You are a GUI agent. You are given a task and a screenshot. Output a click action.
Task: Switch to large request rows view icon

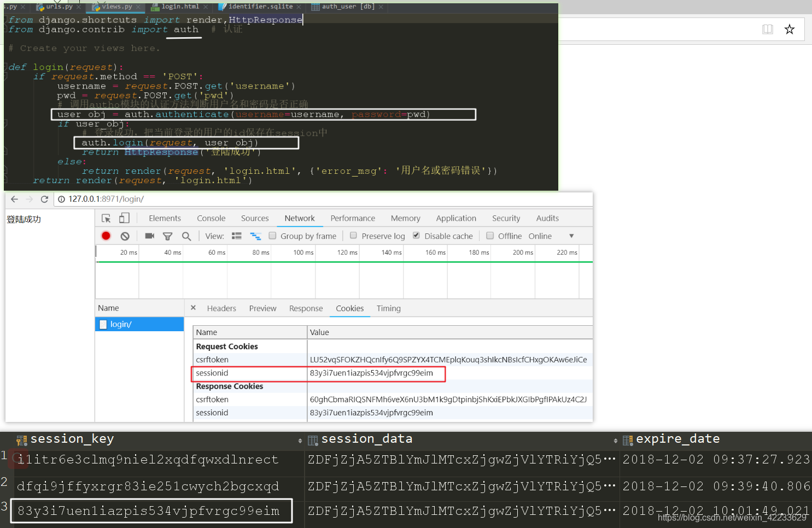(237, 236)
